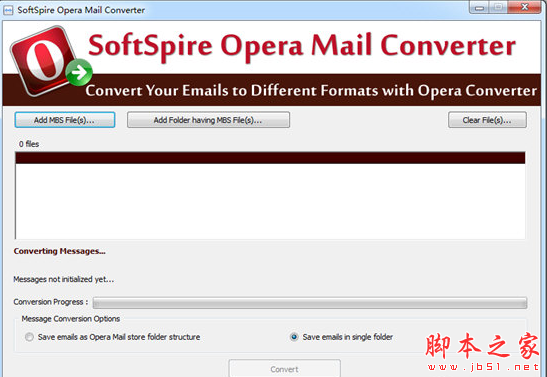The image size is (547, 377).
Task: Click the "Message Conversion Options" group label
Action: (x=70, y=319)
